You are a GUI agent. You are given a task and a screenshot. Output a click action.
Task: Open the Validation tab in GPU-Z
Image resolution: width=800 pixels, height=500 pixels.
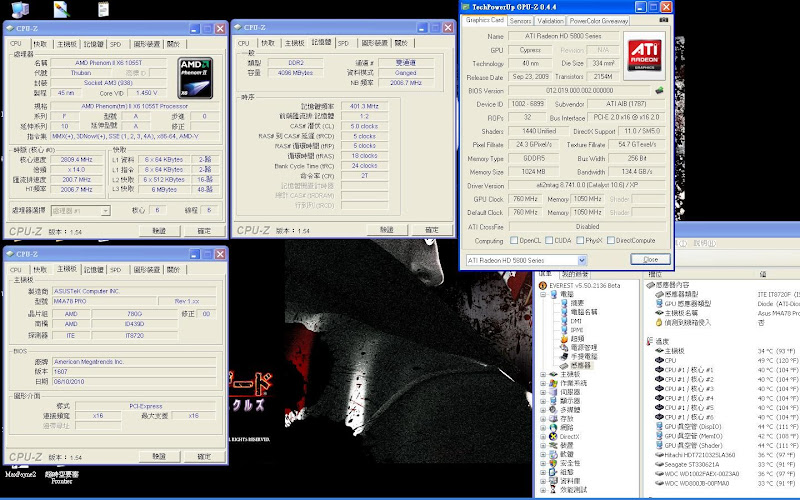[x=551, y=21]
